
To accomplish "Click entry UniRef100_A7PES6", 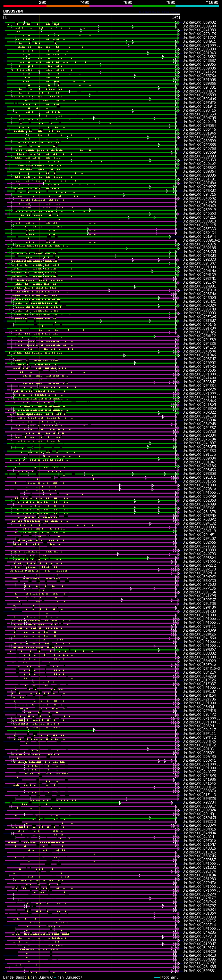I will [199, 588].
